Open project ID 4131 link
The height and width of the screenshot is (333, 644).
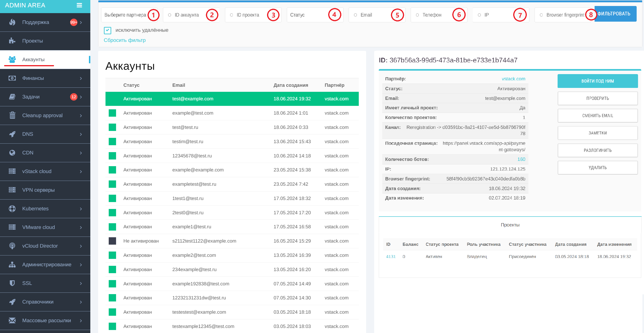391,256
